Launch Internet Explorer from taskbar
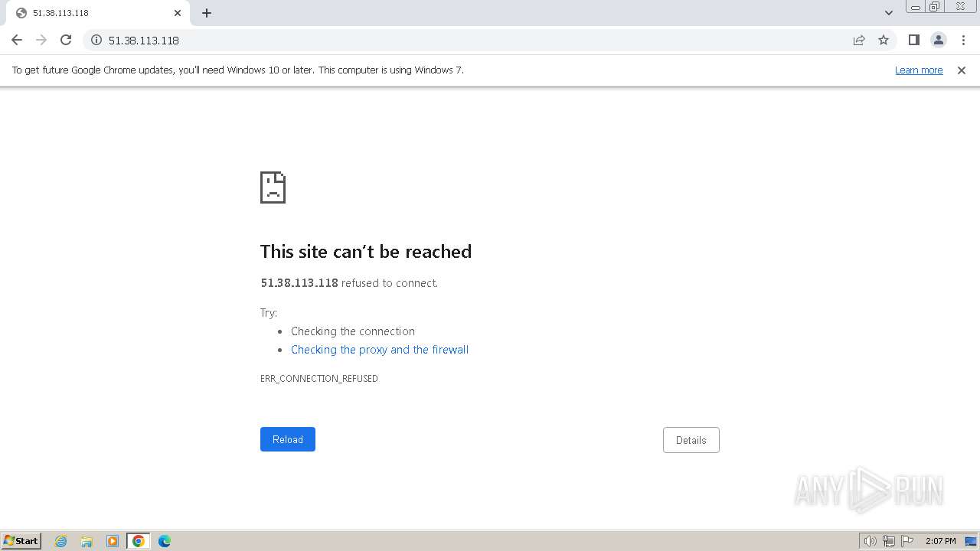 tap(61, 541)
